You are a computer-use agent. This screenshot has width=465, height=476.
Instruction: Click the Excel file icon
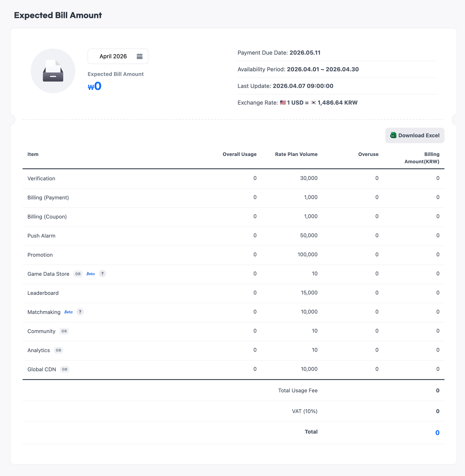[x=393, y=135]
